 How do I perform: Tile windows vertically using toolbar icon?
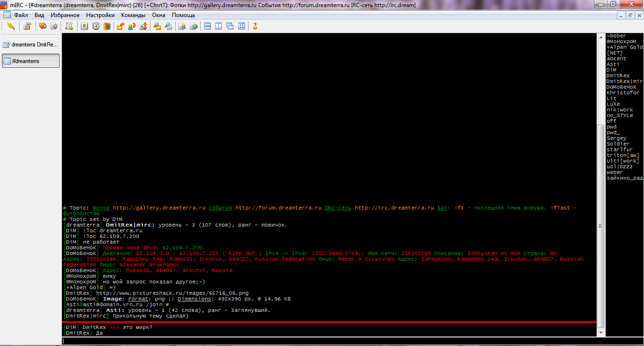click(219, 26)
